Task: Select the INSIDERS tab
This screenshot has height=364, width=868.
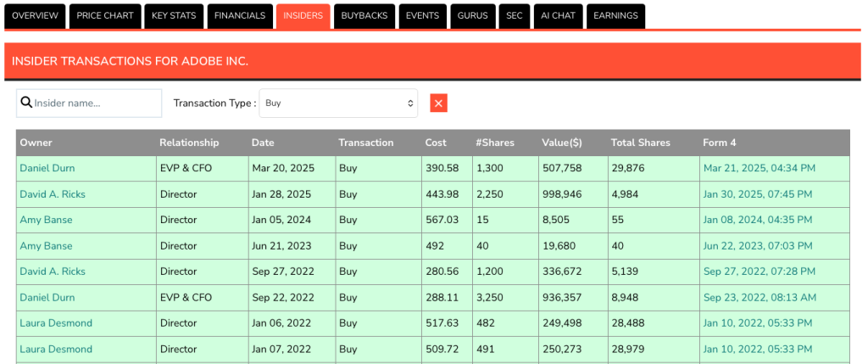Action: click(x=303, y=15)
